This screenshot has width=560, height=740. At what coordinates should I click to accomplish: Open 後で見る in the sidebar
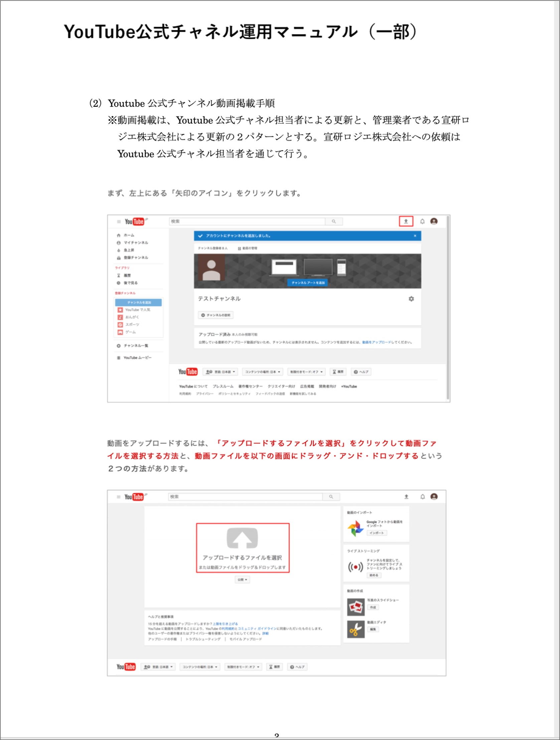(127, 283)
